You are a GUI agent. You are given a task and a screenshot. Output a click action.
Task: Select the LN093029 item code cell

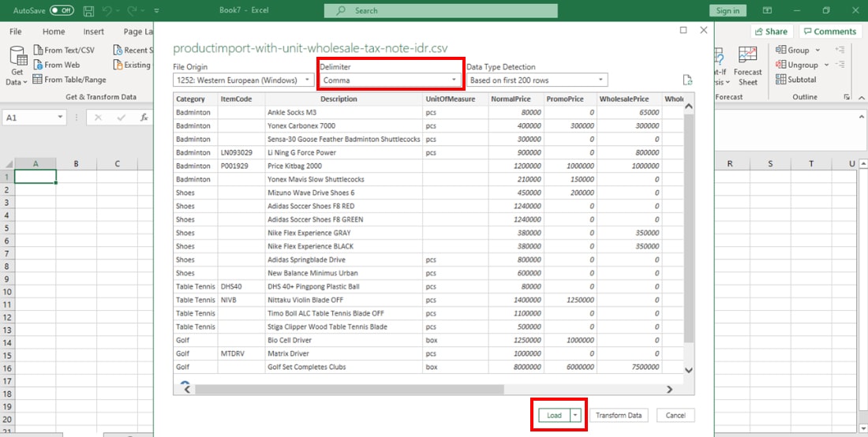click(x=241, y=152)
